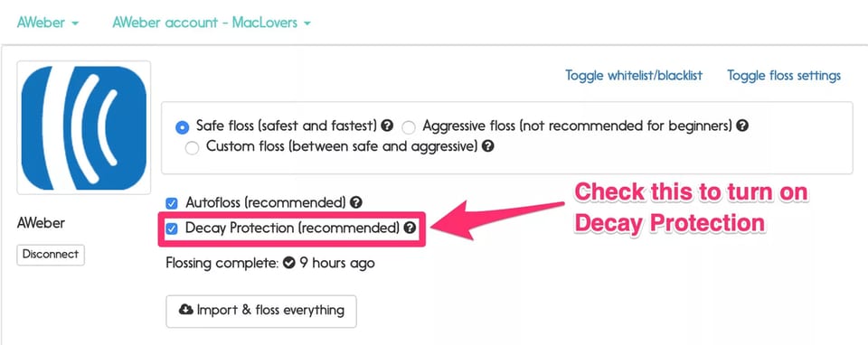Click the AWeber name under the logo
868x345 pixels.
[41, 223]
